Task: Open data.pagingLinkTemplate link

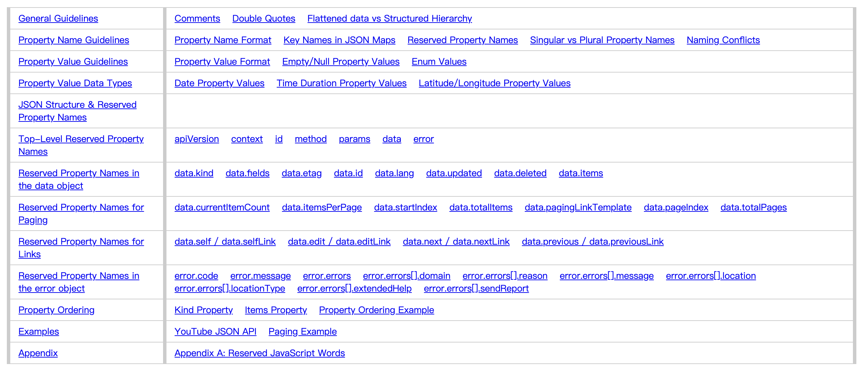Action: [x=578, y=207]
